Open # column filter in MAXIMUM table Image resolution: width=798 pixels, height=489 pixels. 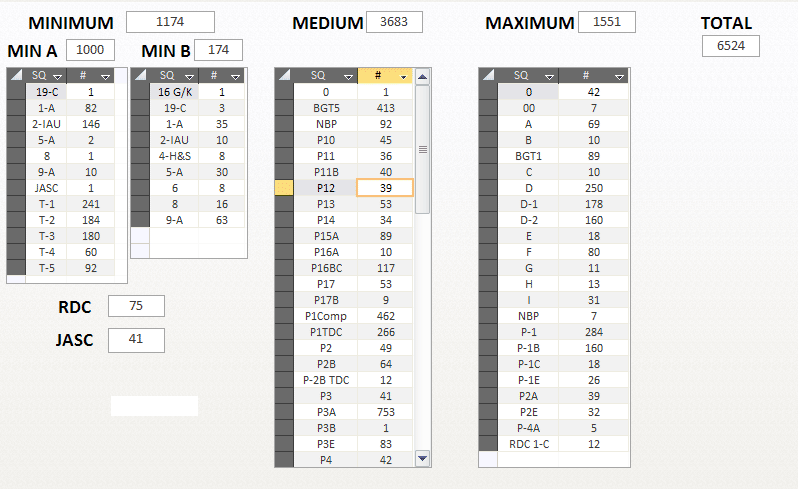point(619,77)
